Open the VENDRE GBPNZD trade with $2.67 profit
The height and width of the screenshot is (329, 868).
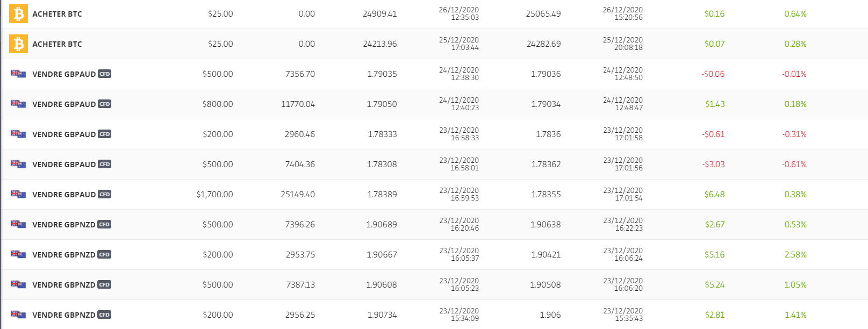click(64, 225)
